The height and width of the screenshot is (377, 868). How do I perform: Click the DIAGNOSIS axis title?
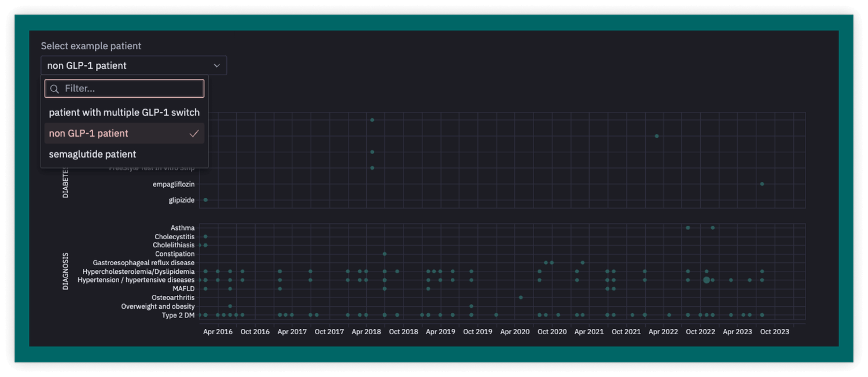[x=65, y=270]
